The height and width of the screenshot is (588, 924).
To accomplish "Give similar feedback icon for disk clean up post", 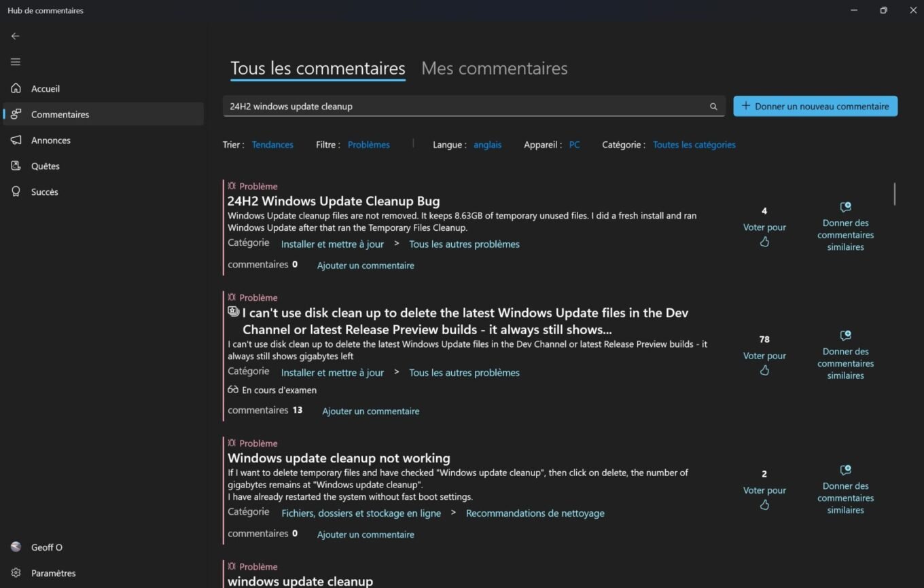I will tap(845, 335).
